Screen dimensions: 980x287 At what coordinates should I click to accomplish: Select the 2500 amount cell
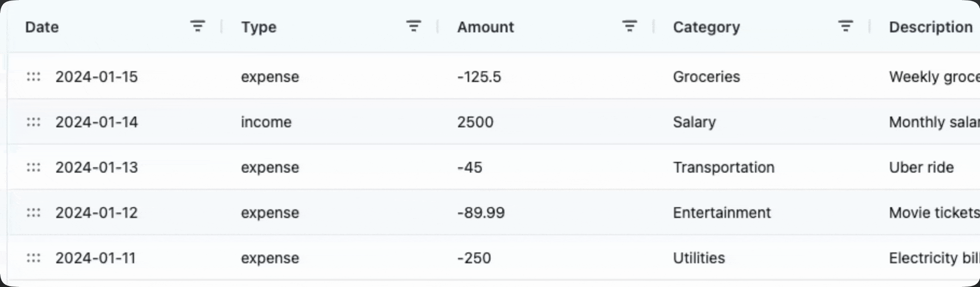point(475,122)
